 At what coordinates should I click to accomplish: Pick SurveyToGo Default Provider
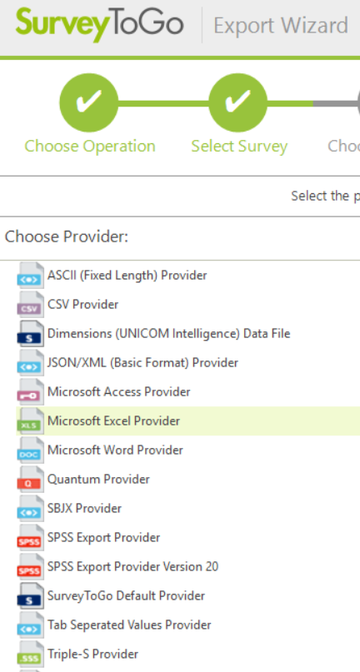[126, 596]
